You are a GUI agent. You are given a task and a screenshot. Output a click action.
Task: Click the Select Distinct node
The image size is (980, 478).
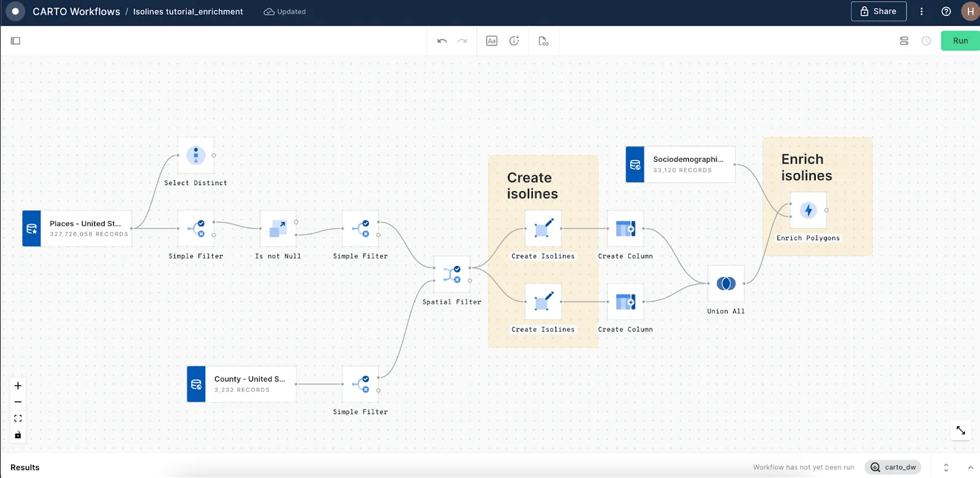click(x=196, y=156)
